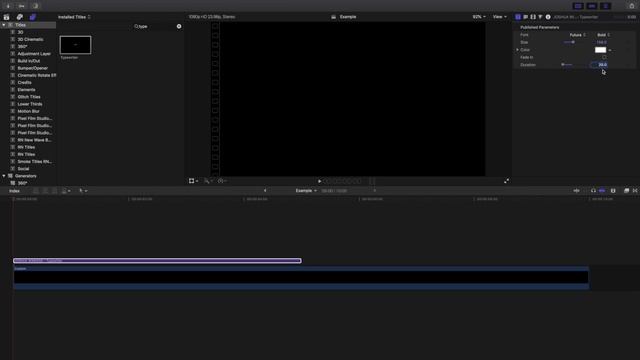Click the Duration value field

click(600, 65)
